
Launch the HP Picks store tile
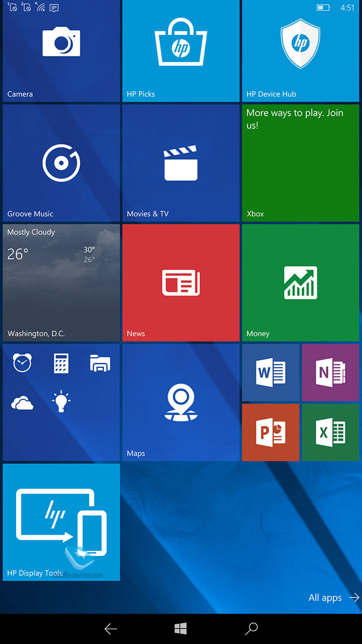181,51
